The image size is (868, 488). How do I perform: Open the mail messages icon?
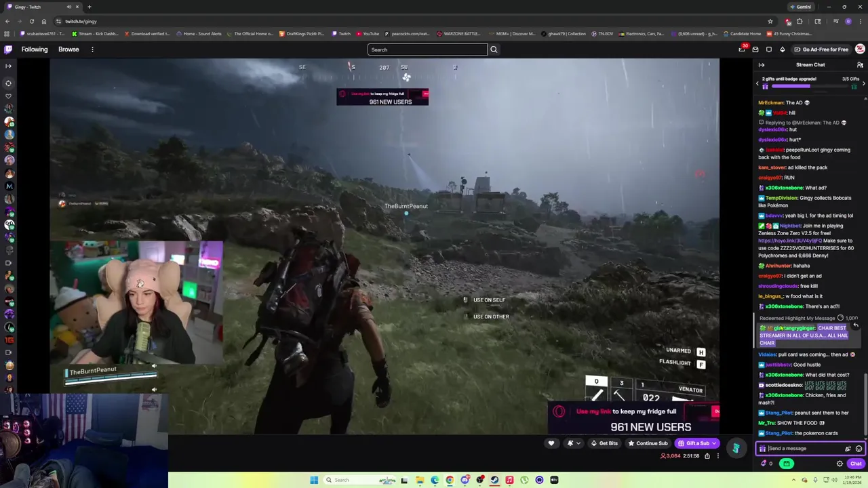tap(755, 49)
